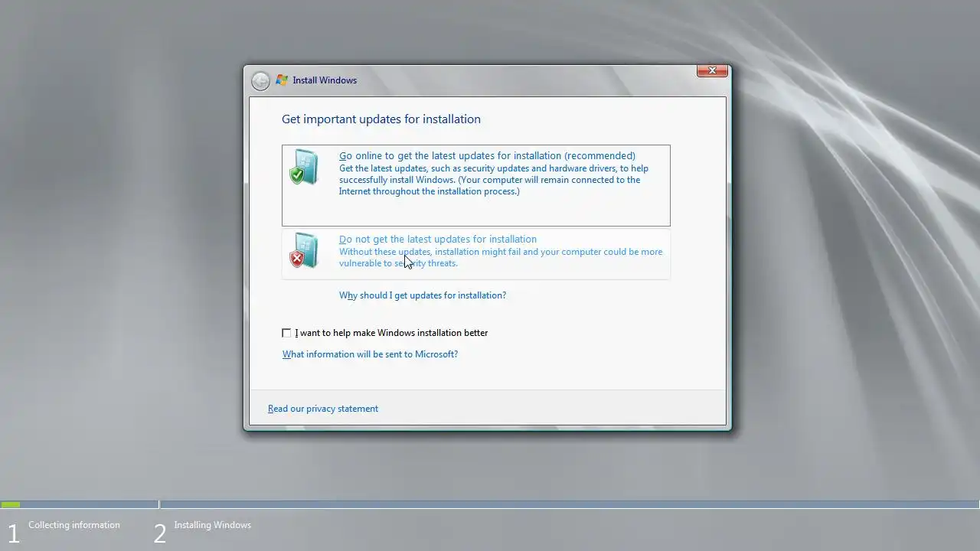
Task: Click the Windows flag icon in title bar
Action: (282, 80)
